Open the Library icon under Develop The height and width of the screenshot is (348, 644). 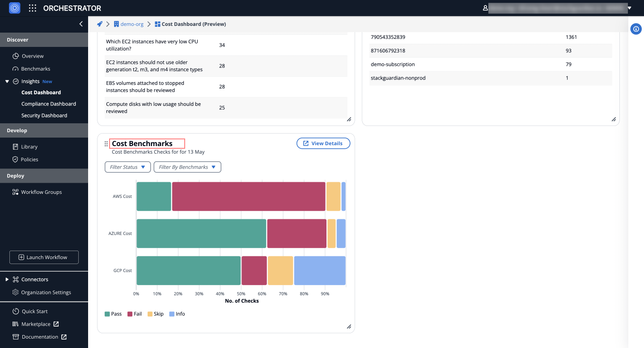tap(16, 147)
